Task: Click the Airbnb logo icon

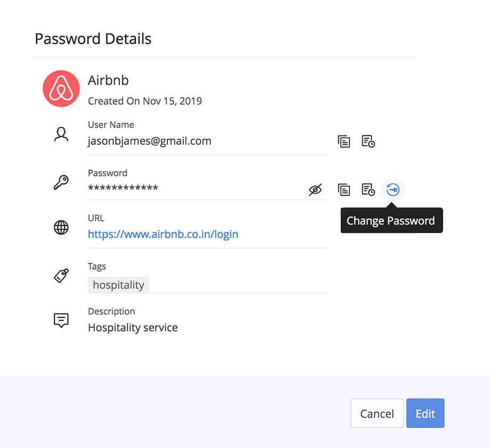Action: 61,89
